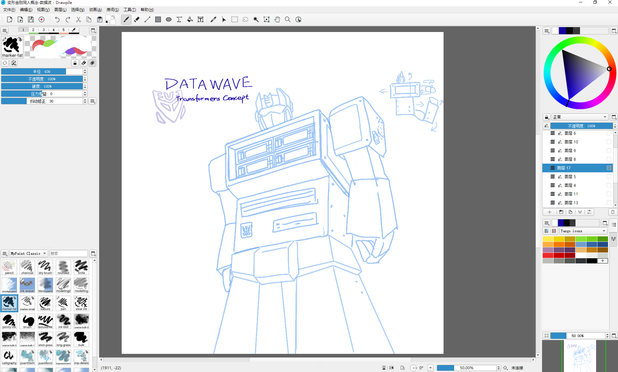Toggle checkbox on layer 5 row
The height and width of the screenshot is (372, 618).
(x=609, y=177)
